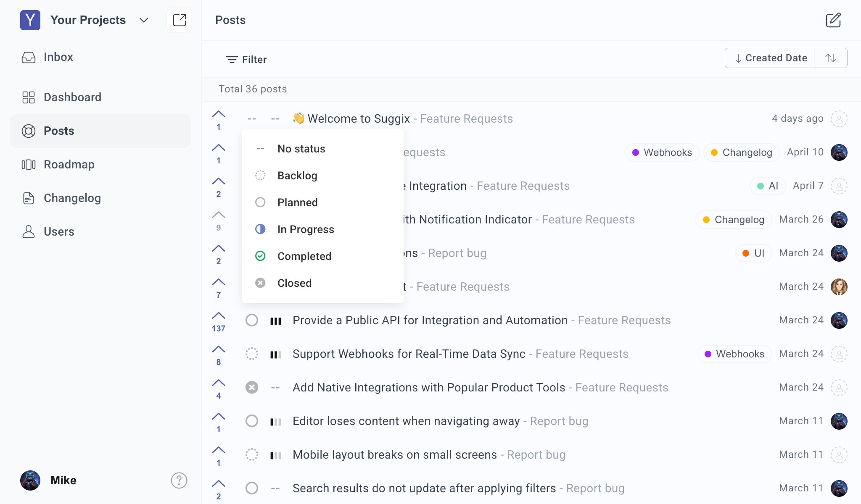Click the Dashboard grid icon
Image resolution: width=861 pixels, height=504 pixels.
(29, 97)
